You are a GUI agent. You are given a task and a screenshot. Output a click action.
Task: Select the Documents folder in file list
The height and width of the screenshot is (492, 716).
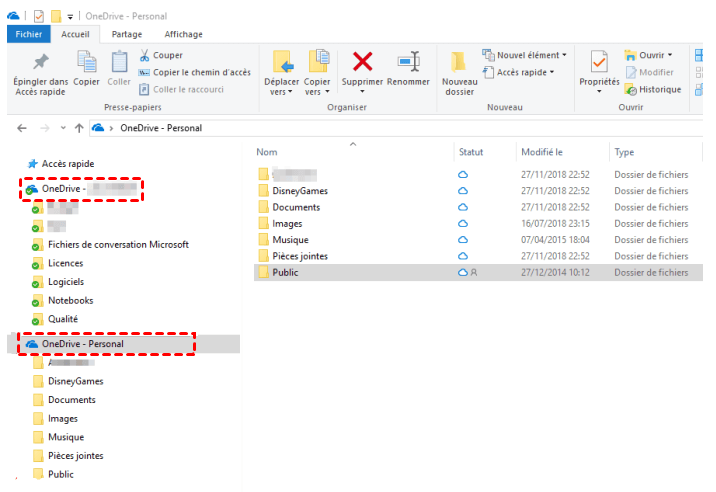point(296,207)
